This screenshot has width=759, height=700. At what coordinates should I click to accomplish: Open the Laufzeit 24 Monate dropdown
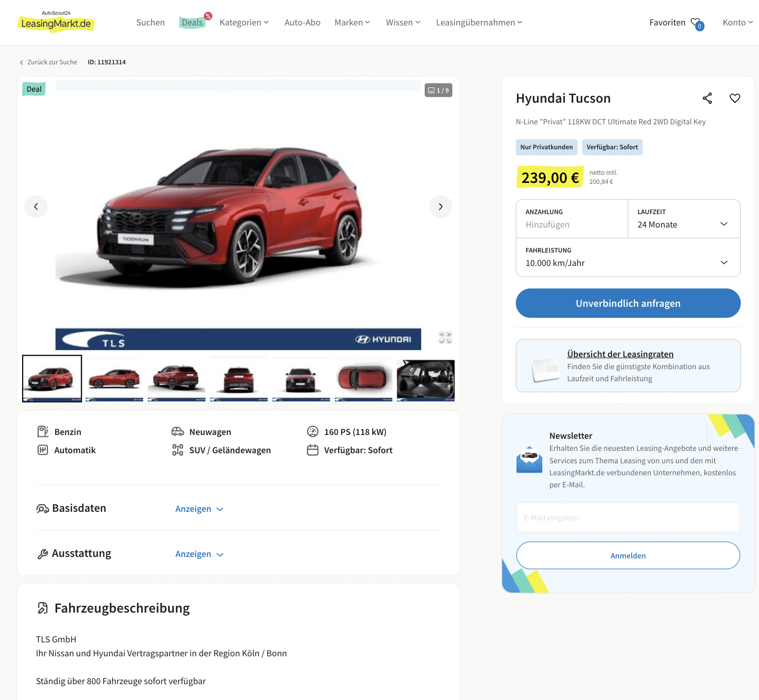[684, 219]
